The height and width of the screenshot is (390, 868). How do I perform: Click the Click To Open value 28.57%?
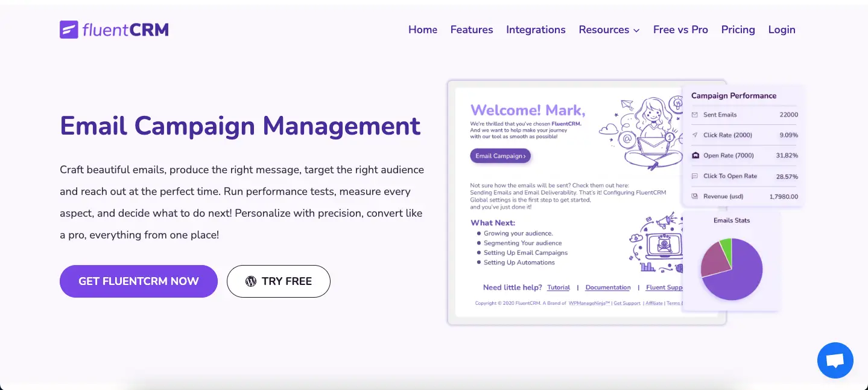(787, 176)
